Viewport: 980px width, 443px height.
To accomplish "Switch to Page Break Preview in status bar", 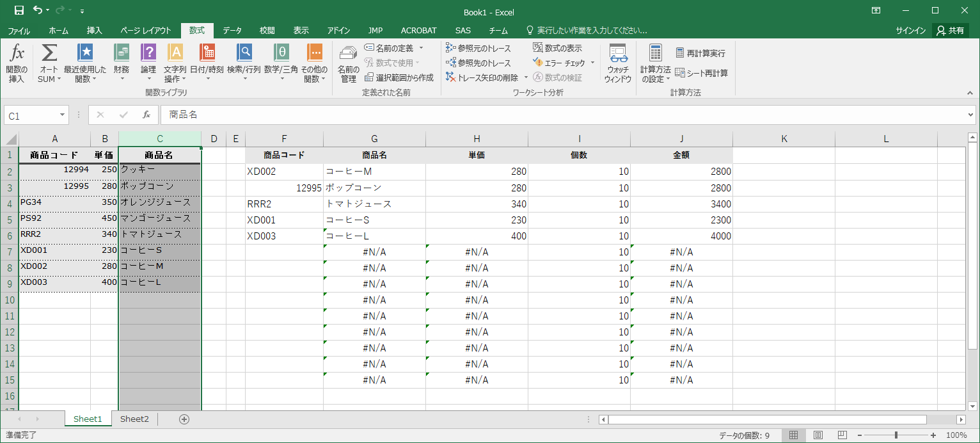I will [x=842, y=435].
